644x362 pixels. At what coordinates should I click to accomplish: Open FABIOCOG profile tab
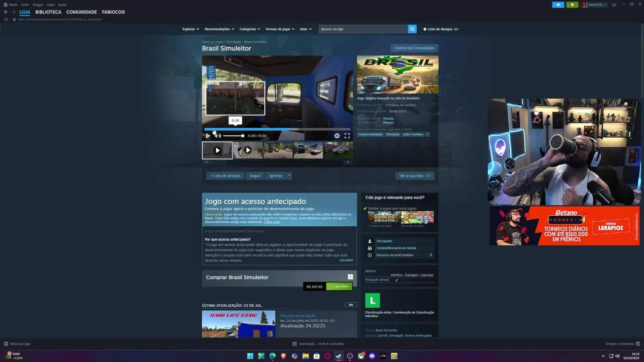[113, 12]
